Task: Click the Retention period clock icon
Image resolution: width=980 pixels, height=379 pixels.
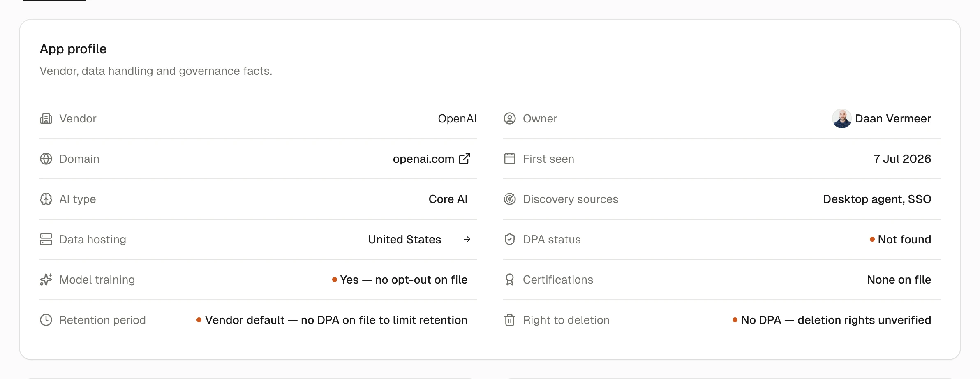Action: [x=46, y=320]
